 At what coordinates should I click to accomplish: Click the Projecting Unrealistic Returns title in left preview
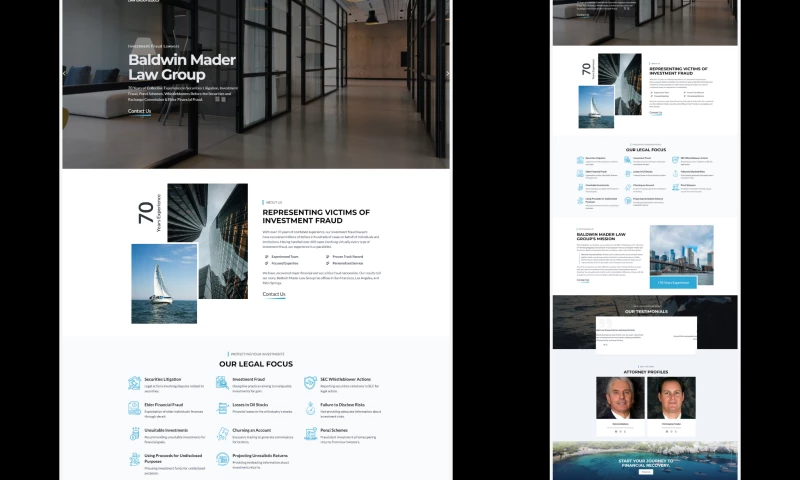click(x=260, y=456)
